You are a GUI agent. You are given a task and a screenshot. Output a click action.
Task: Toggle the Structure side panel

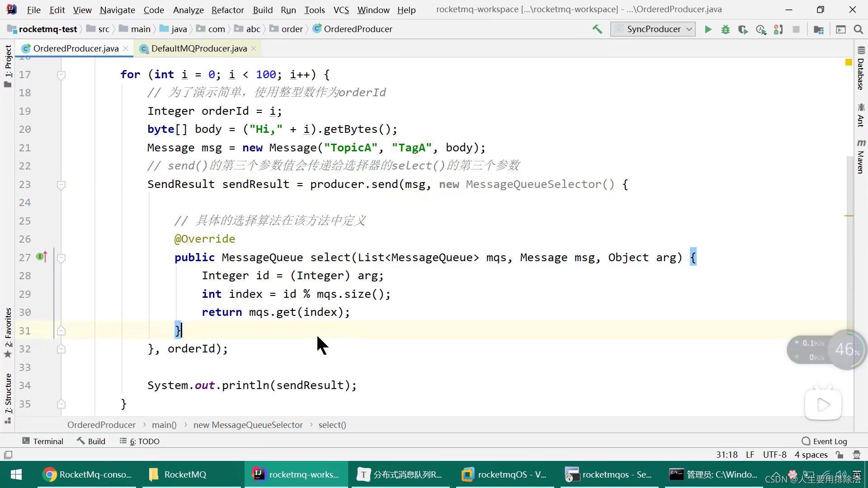(x=8, y=398)
